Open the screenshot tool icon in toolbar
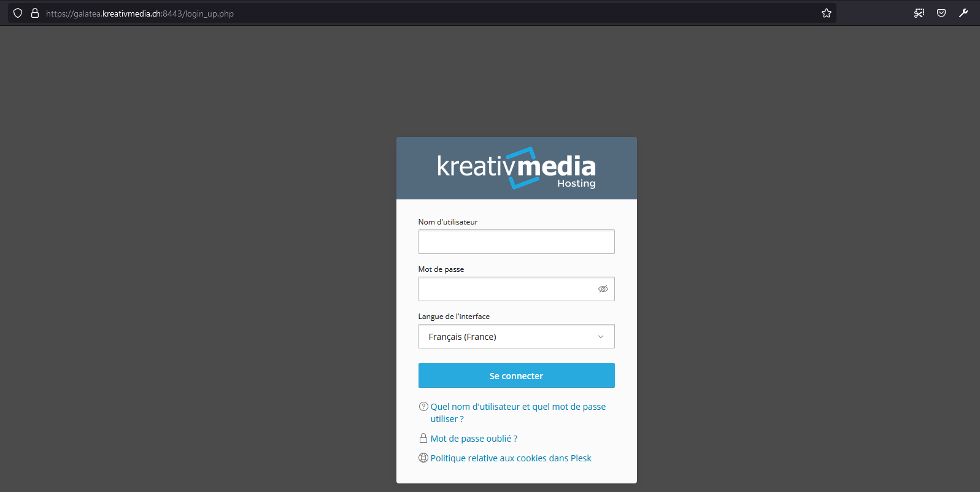 [919, 13]
